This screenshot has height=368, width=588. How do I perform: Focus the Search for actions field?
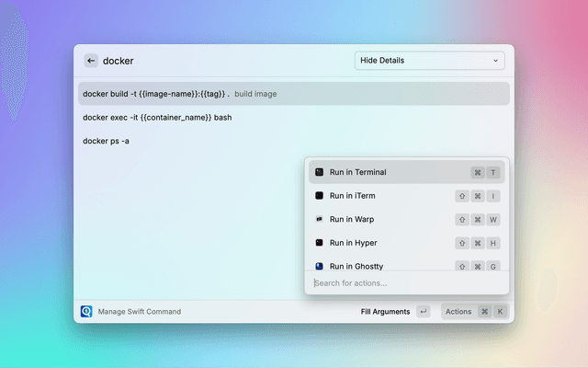coord(406,282)
